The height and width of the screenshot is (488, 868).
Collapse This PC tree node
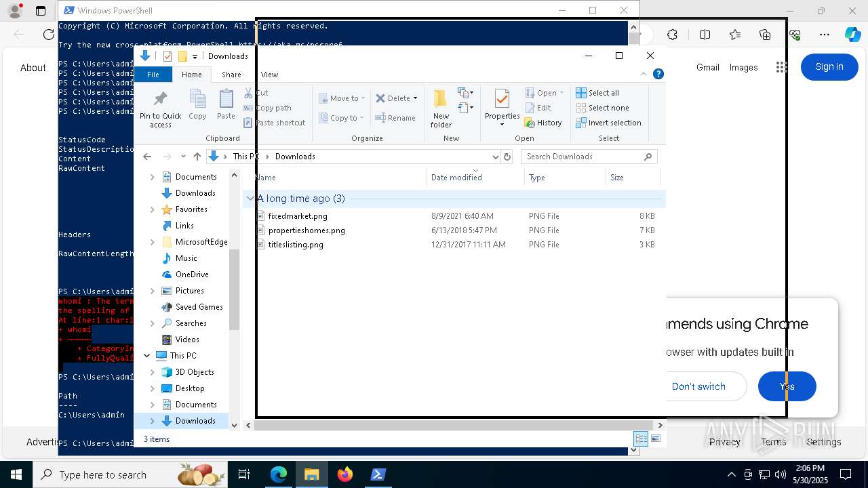[147, 355]
